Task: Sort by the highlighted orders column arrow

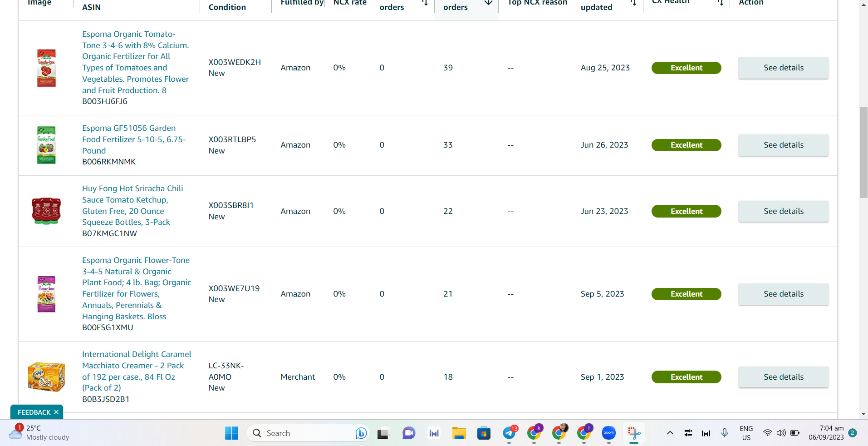Action: pyautogui.click(x=488, y=2)
